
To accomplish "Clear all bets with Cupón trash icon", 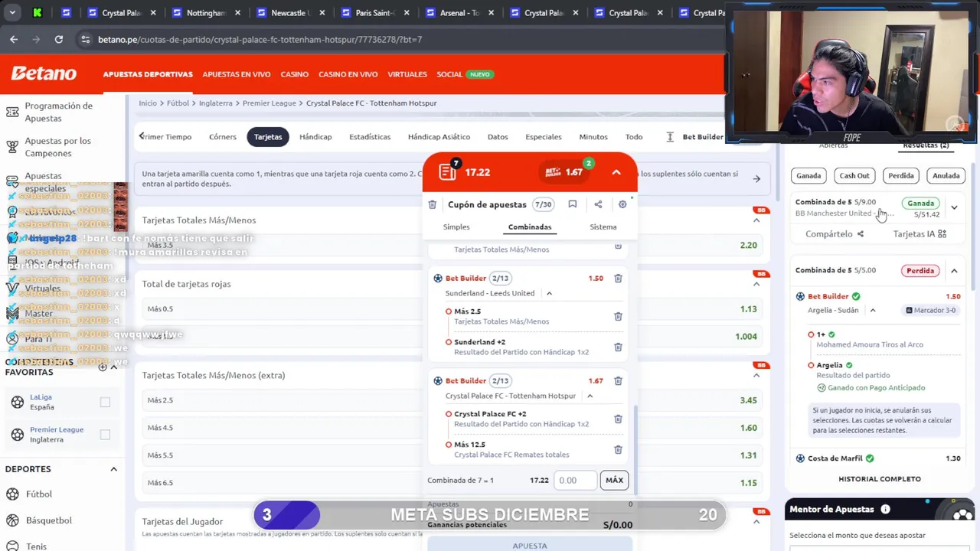I will coord(433,204).
